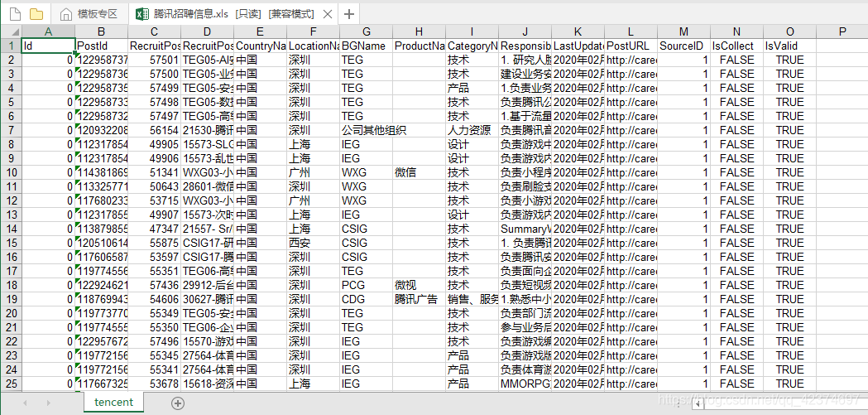Image resolution: width=868 pixels, height=415 pixels.
Task: Click the BGName header cell
Action: tap(366, 46)
